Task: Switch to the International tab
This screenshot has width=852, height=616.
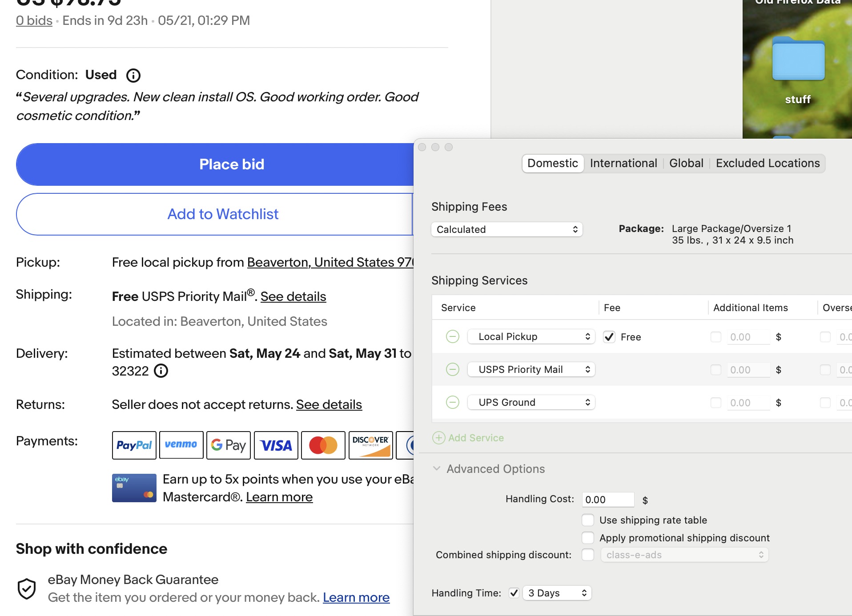Action: pyautogui.click(x=623, y=163)
